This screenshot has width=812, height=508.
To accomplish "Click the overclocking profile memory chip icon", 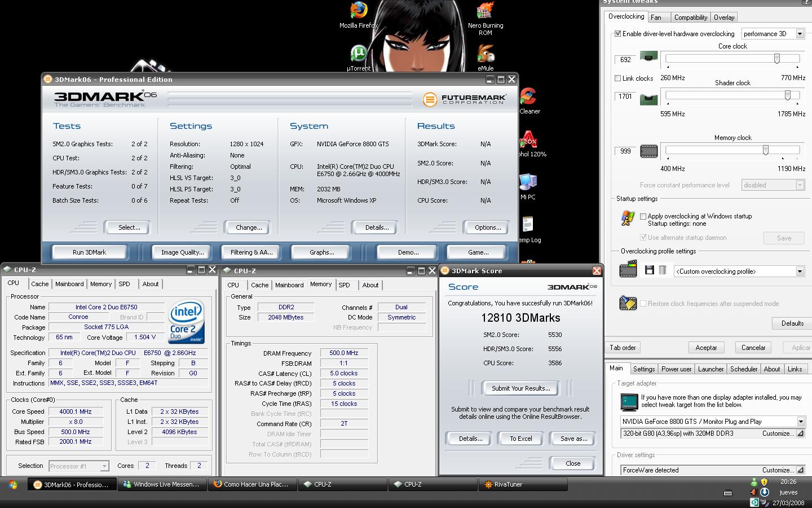I will 628,270.
